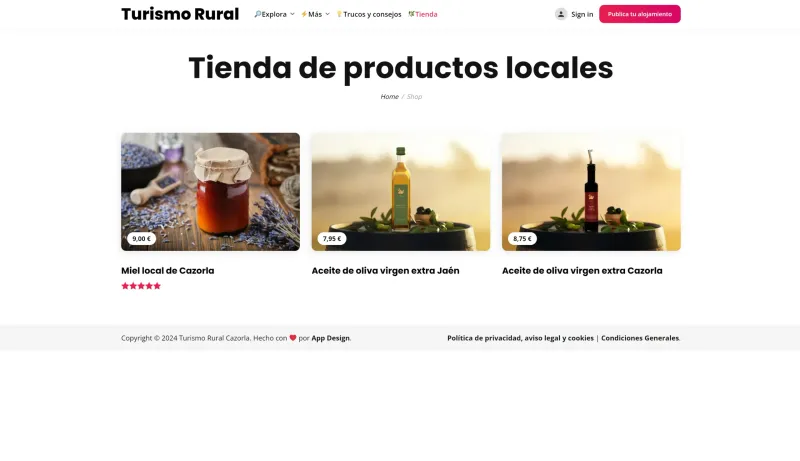Screen dimensions: 800x461
Task: Visit the App Design footer link
Action: (331, 338)
